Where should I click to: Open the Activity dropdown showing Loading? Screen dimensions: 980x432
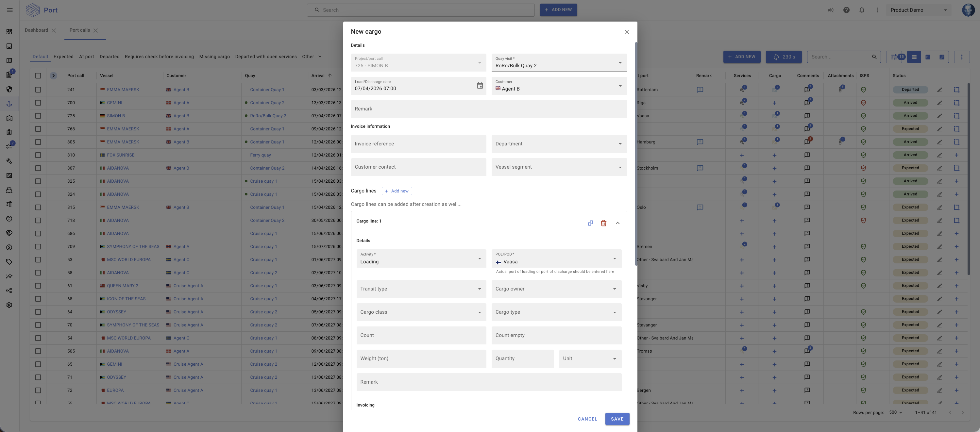[x=421, y=258]
